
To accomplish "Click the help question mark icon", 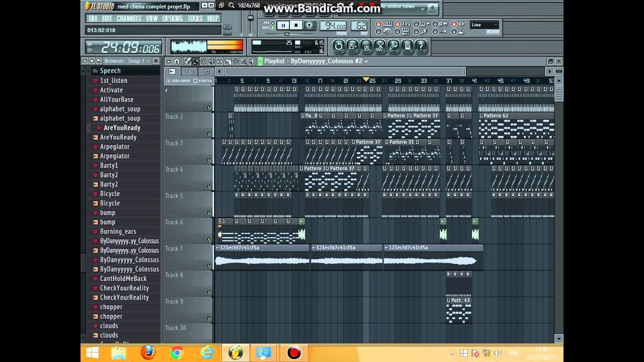I will (421, 46).
